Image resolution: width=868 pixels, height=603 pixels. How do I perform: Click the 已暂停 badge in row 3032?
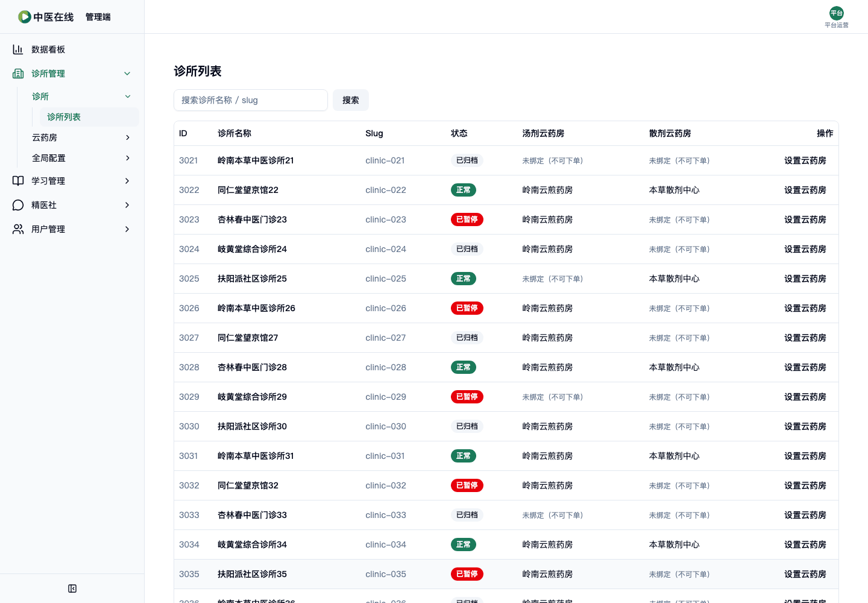click(x=467, y=485)
